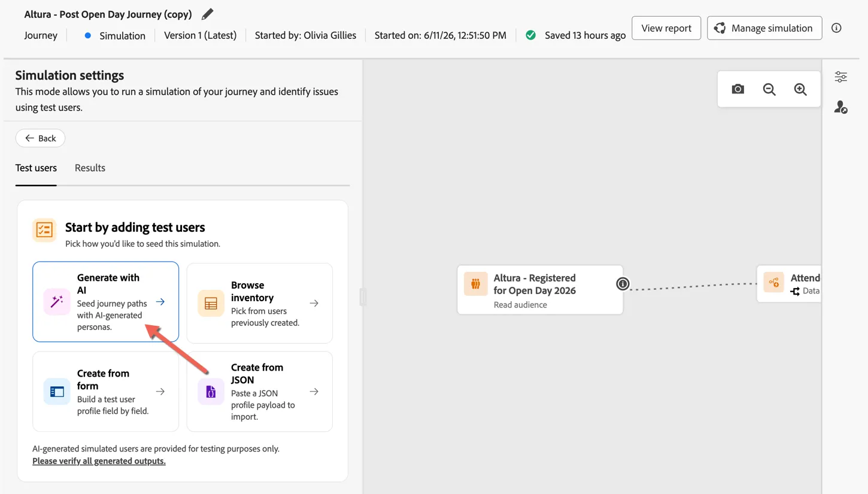This screenshot has height=494, width=868.
Task: Select the Altura - Registered for Open Day 2026 node
Action: pos(540,290)
